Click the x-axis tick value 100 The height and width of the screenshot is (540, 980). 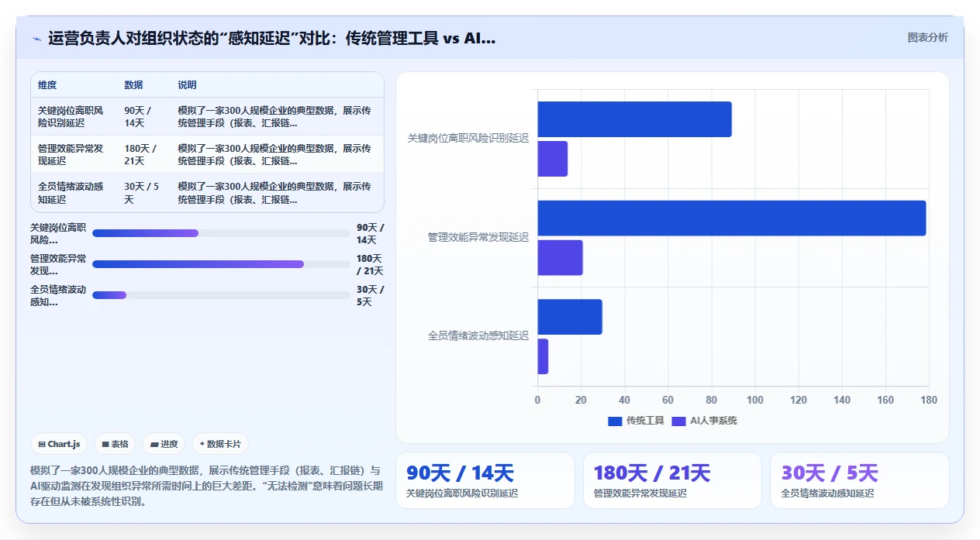tap(754, 401)
